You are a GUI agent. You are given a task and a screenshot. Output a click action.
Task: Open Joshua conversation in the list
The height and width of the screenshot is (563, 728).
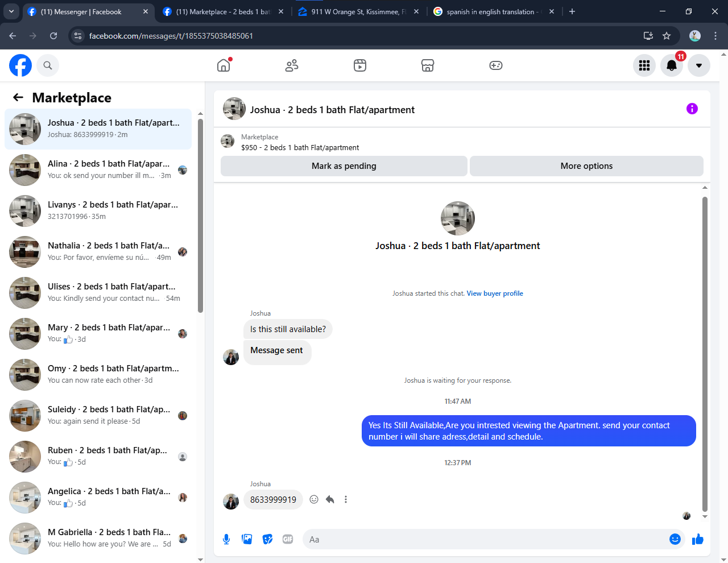click(98, 129)
